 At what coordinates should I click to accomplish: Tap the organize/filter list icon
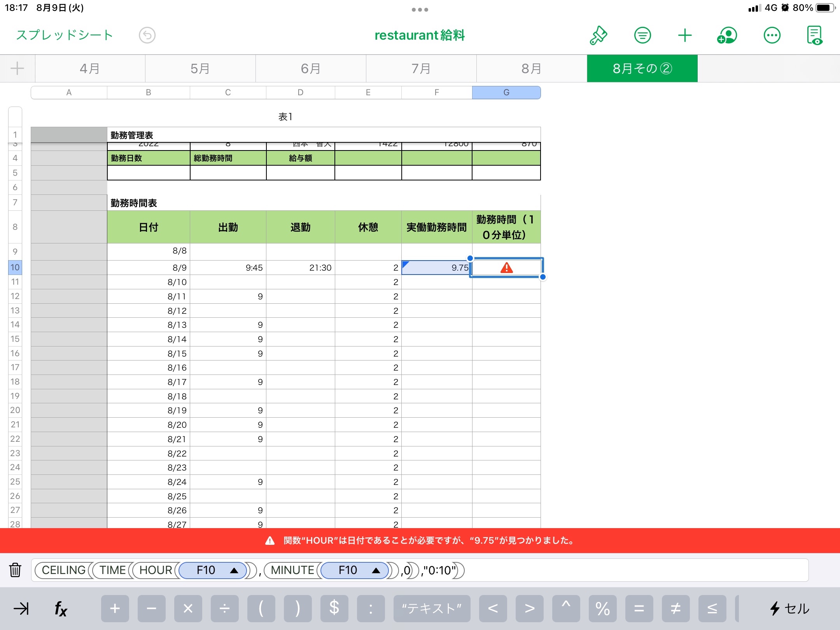(x=642, y=35)
